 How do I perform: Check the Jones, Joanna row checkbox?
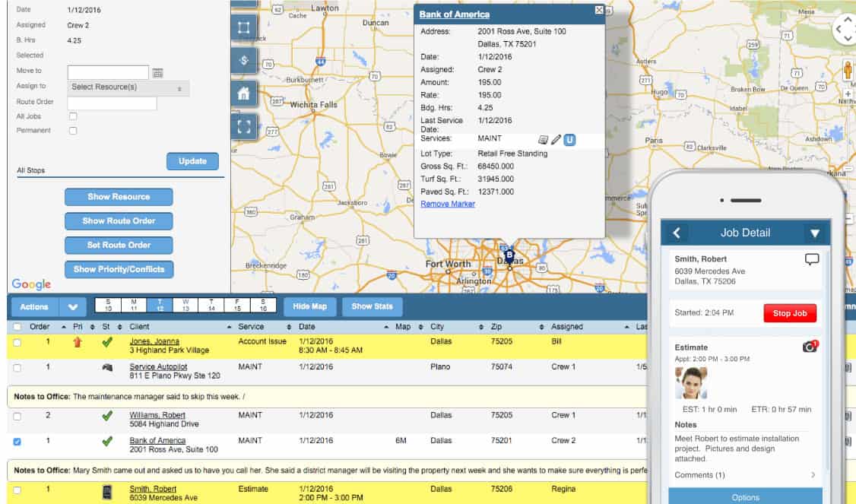[17, 343]
